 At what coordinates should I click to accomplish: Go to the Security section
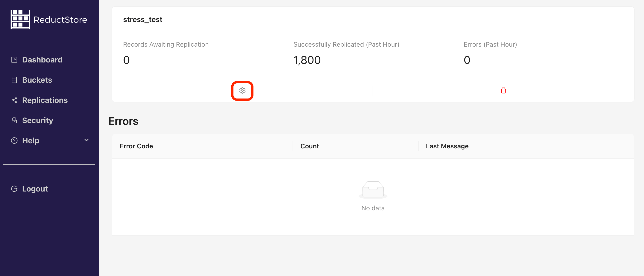point(37,120)
